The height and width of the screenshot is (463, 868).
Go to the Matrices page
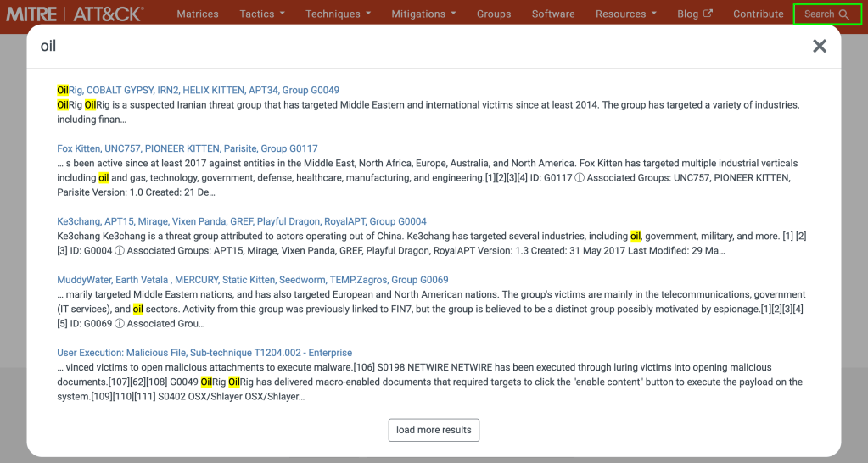[197, 14]
